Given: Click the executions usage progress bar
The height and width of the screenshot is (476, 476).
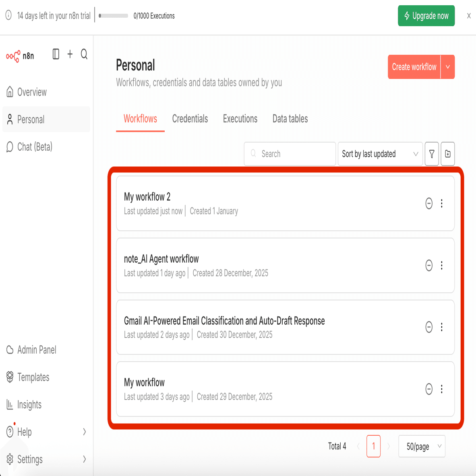Looking at the screenshot, I should click(x=113, y=16).
